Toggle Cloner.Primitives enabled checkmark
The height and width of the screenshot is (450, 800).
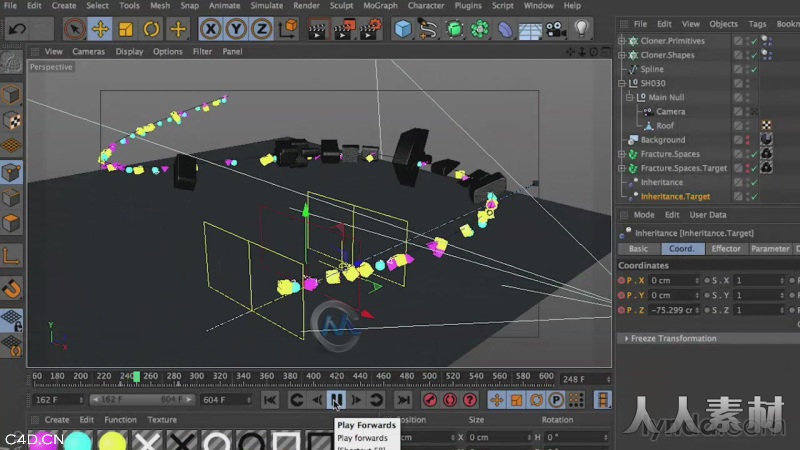(754, 41)
